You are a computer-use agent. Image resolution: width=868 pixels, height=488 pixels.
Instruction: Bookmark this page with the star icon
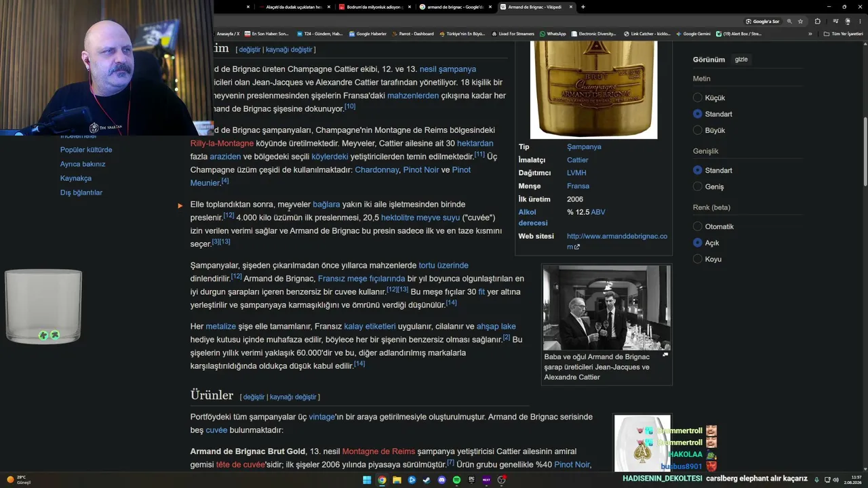800,21
